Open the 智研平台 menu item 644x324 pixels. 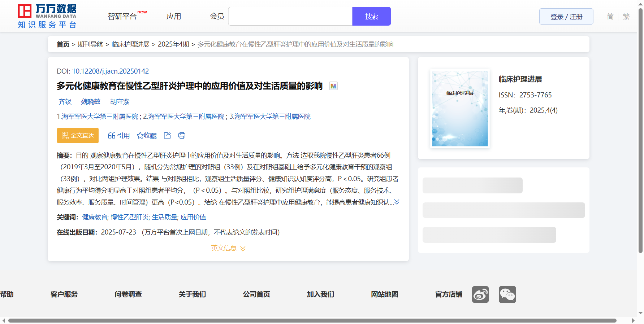[122, 16]
